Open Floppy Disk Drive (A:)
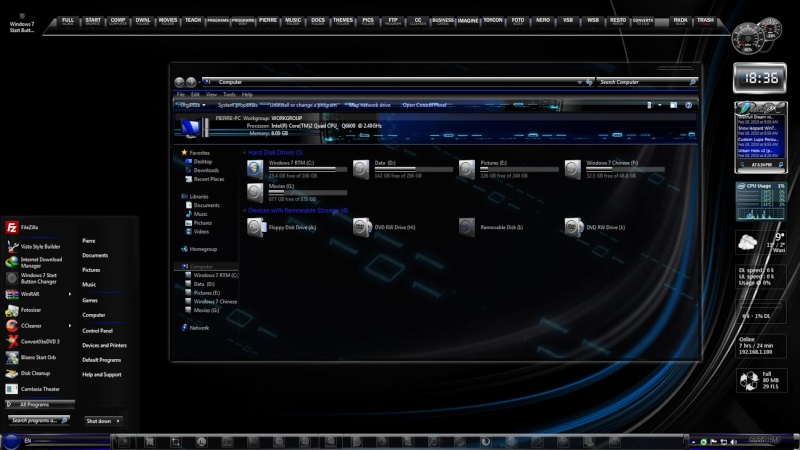This screenshot has height=450, width=800. tap(282, 228)
